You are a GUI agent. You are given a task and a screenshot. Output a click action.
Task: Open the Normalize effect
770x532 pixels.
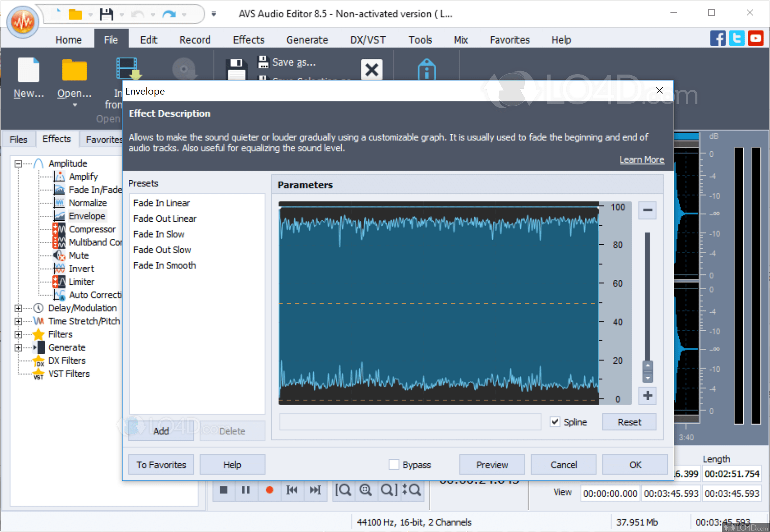pyautogui.click(x=88, y=203)
